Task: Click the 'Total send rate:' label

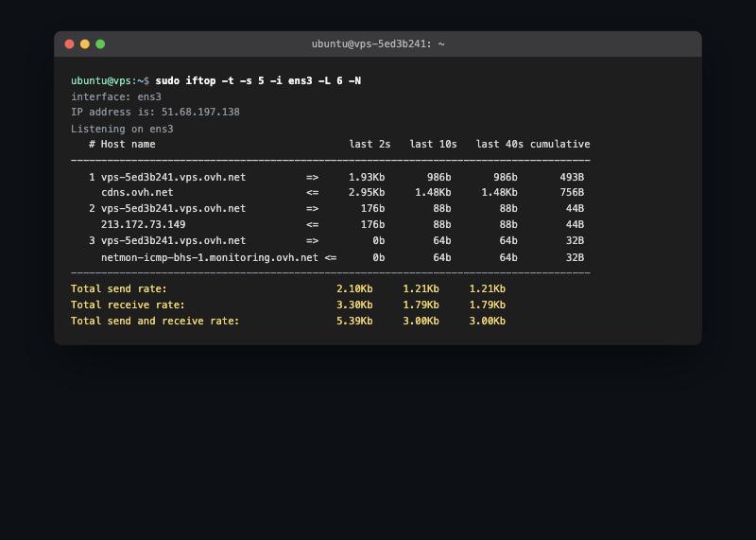Action: pyautogui.click(x=119, y=288)
